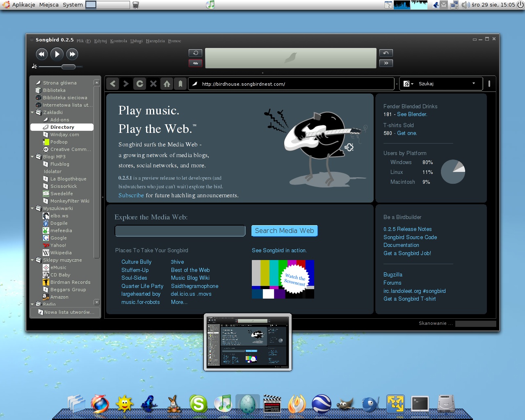Open Songbird egg icon in dock
Image resolution: width=525 pixels, height=420 pixels.
[x=248, y=404]
